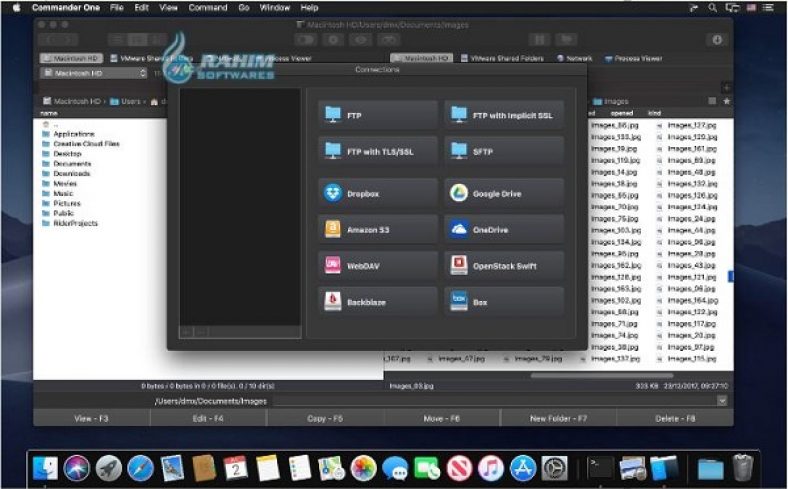Click the eye quick look toolbar icon
Screen dimensions: 788x489
tap(360, 39)
